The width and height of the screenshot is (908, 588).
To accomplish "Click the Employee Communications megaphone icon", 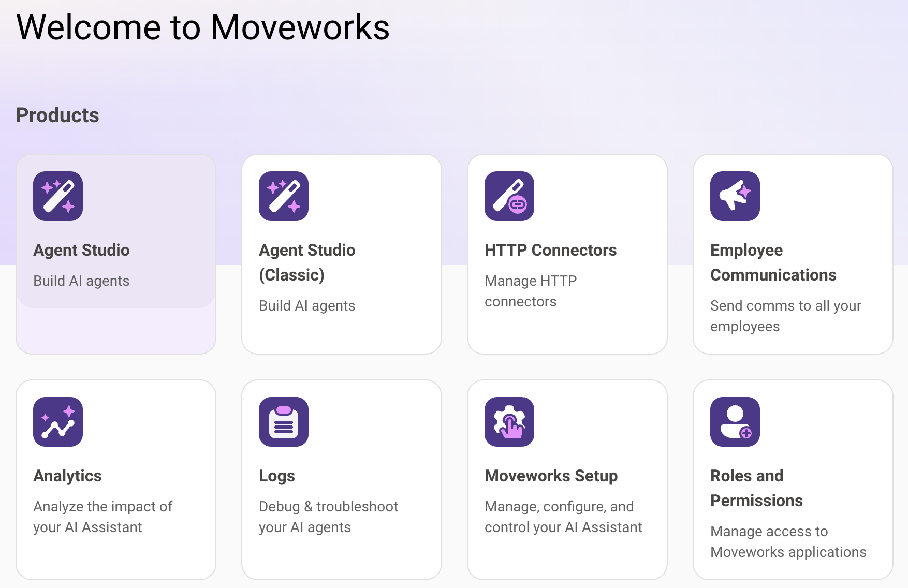I will 735,196.
